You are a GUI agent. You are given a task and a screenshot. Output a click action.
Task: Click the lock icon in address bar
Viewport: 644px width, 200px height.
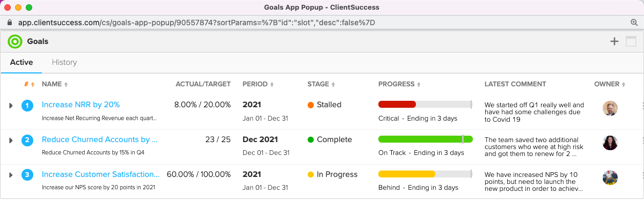(x=10, y=23)
